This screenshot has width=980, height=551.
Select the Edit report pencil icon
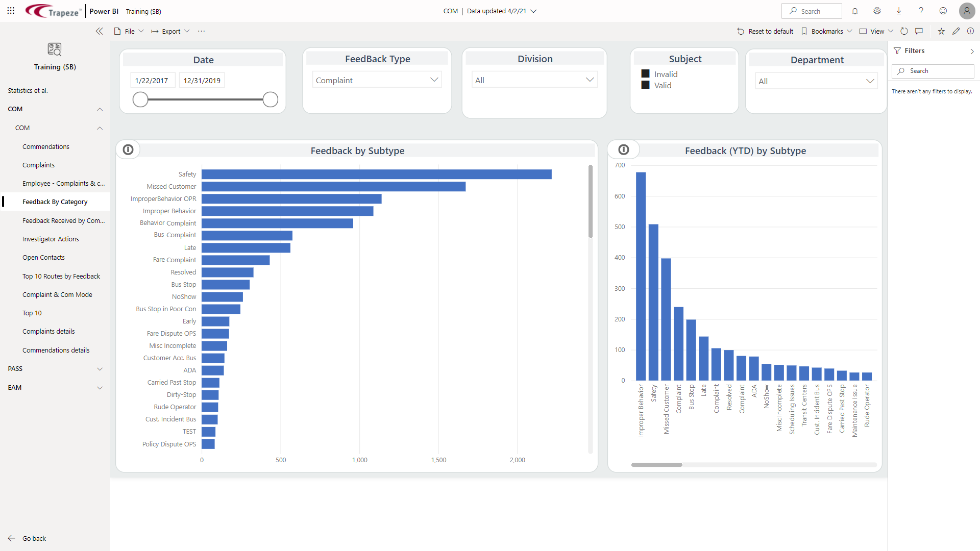956,31
